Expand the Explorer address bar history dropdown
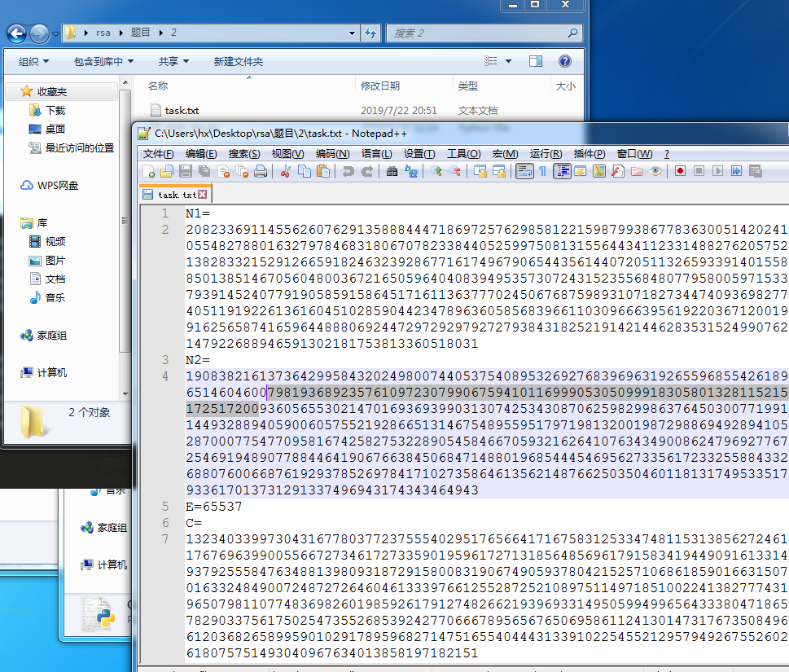789x672 pixels. tap(353, 33)
